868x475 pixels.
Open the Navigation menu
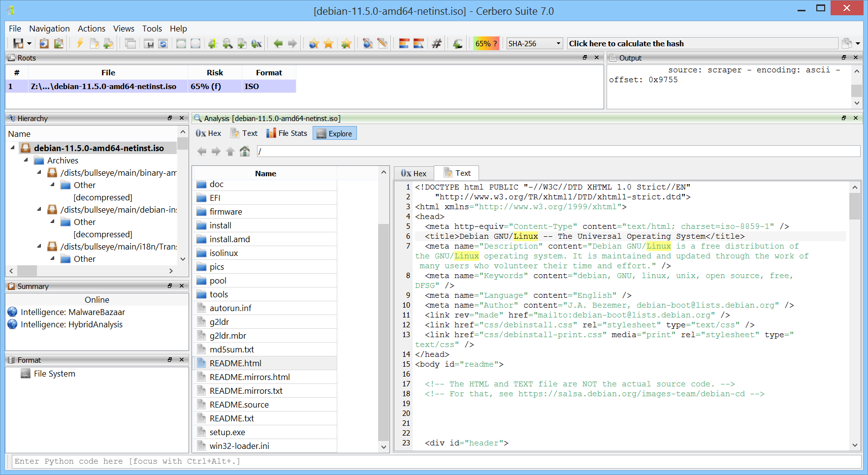pos(49,29)
